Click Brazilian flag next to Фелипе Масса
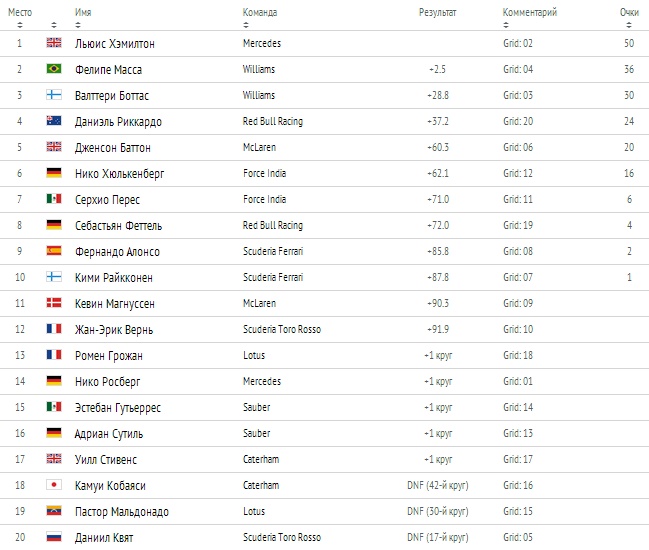649x550 pixels. point(54,69)
